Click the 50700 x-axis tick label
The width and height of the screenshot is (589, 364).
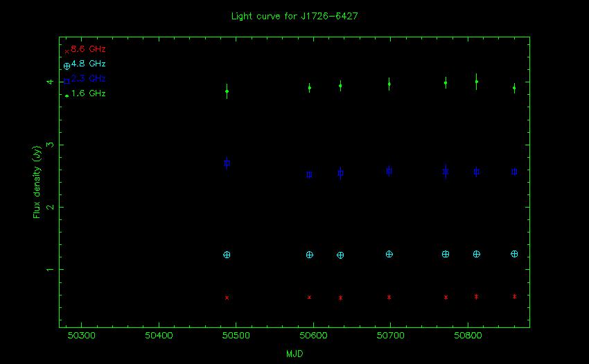(x=391, y=336)
